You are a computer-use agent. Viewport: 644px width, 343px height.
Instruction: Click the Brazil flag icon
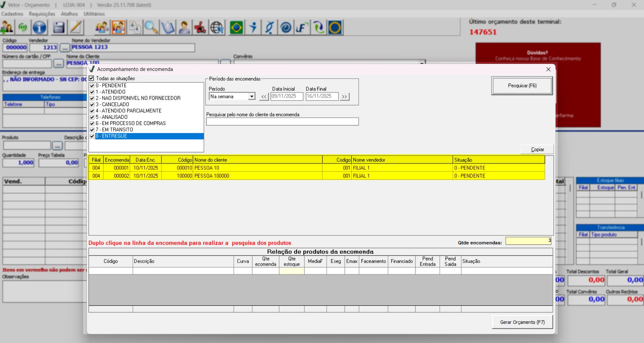[236, 28]
